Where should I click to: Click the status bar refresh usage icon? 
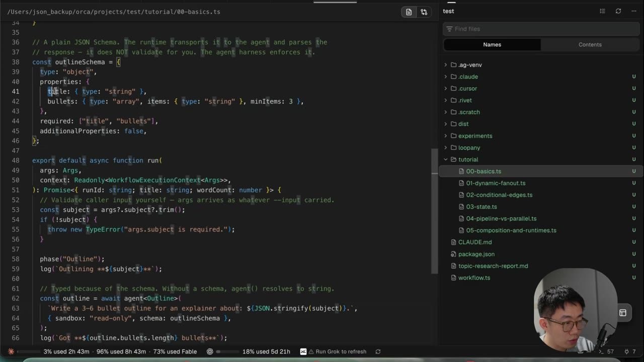tap(378, 351)
